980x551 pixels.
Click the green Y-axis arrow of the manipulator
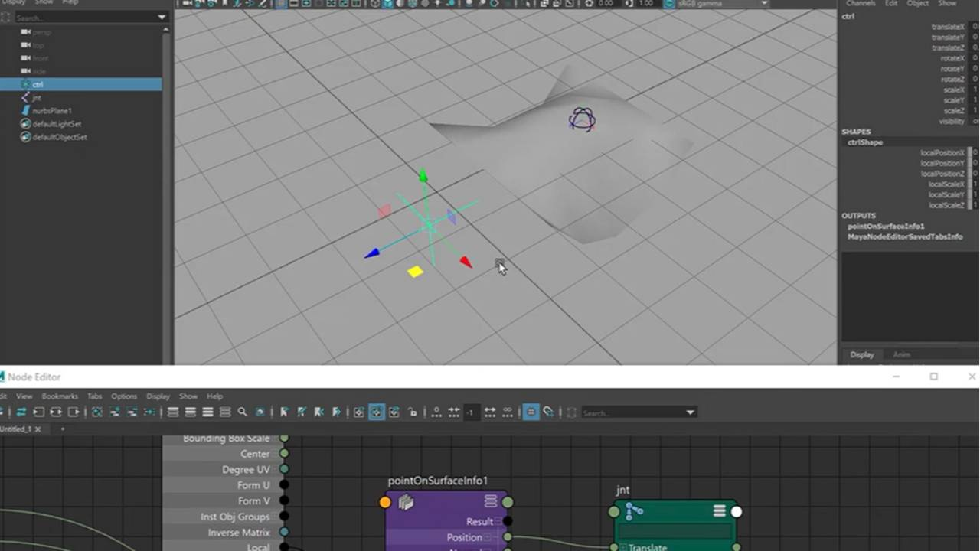423,177
